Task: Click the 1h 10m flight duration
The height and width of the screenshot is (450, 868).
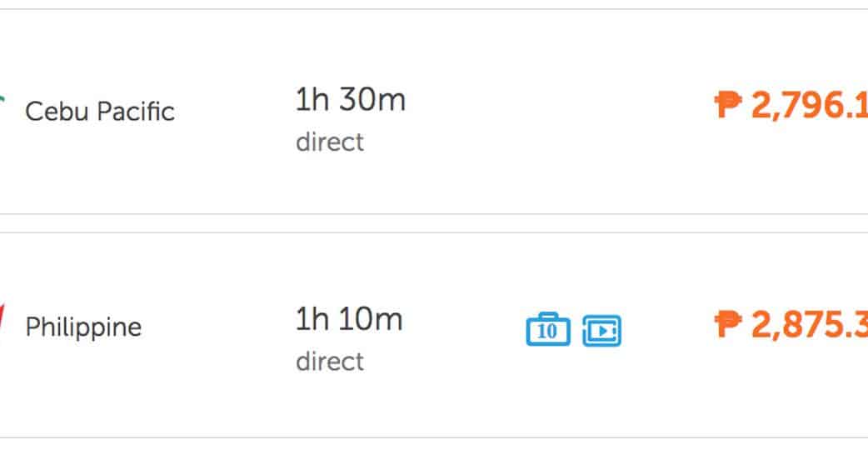Action: coord(349,319)
